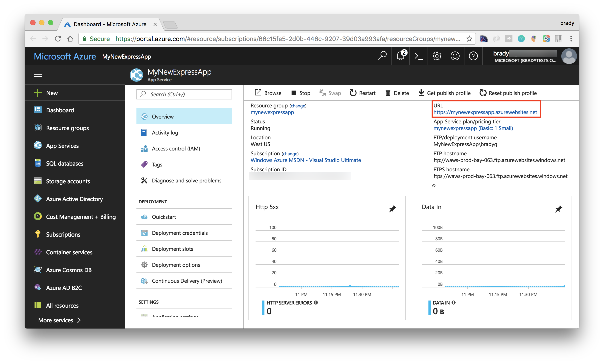Open Deployment credentials
604x364 pixels.
[x=184, y=233]
